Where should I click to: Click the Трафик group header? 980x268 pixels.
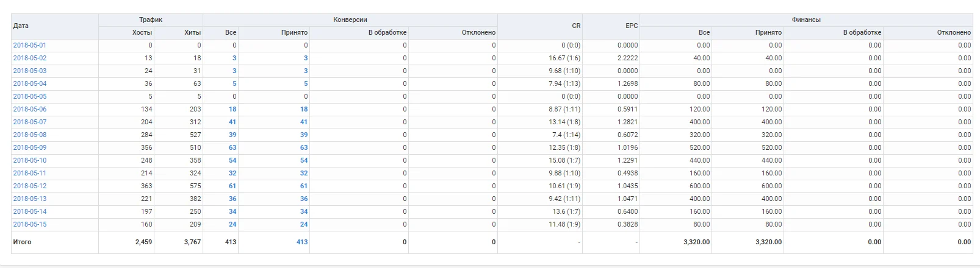tap(151, 19)
